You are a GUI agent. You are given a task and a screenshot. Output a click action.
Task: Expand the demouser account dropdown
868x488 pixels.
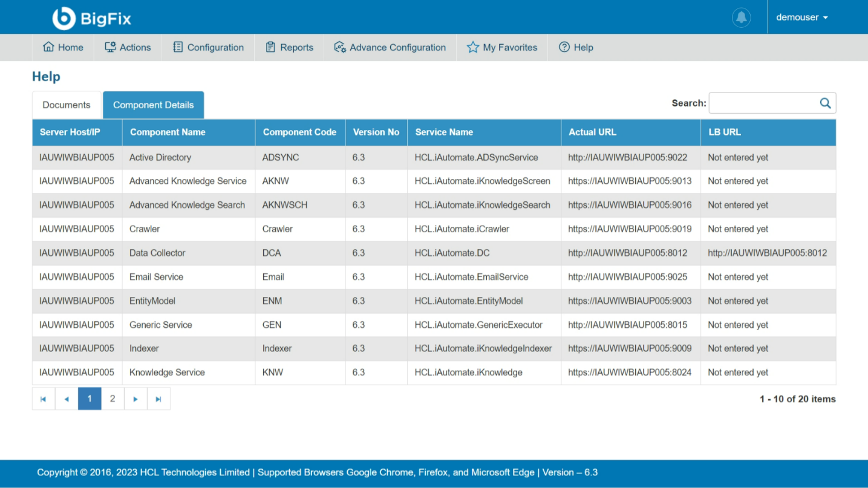(x=801, y=18)
